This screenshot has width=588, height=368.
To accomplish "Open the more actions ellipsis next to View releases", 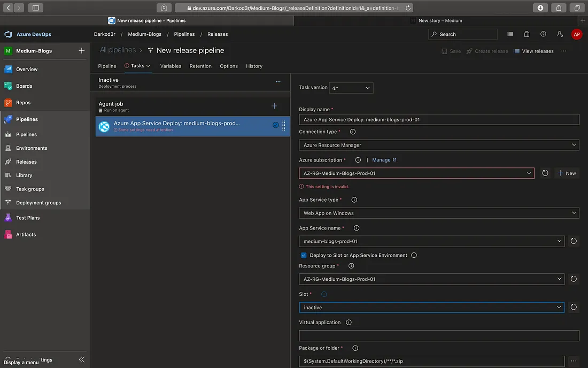I will 563,51.
